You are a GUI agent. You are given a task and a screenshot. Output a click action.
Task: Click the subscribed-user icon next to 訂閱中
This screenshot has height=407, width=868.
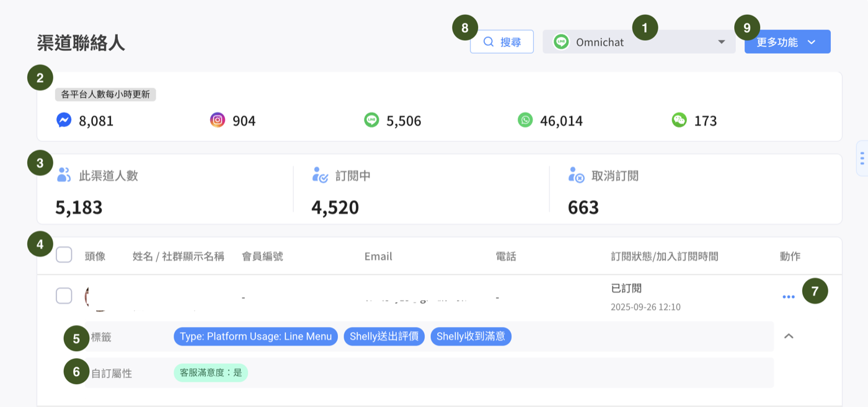(x=320, y=175)
